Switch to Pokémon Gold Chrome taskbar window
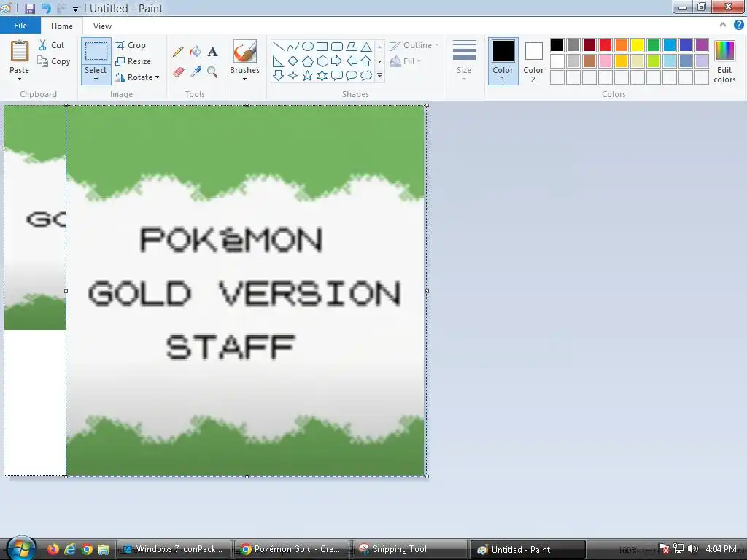This screenshot has height=560, width=747. pyautogui.click(x=292, y=549)
